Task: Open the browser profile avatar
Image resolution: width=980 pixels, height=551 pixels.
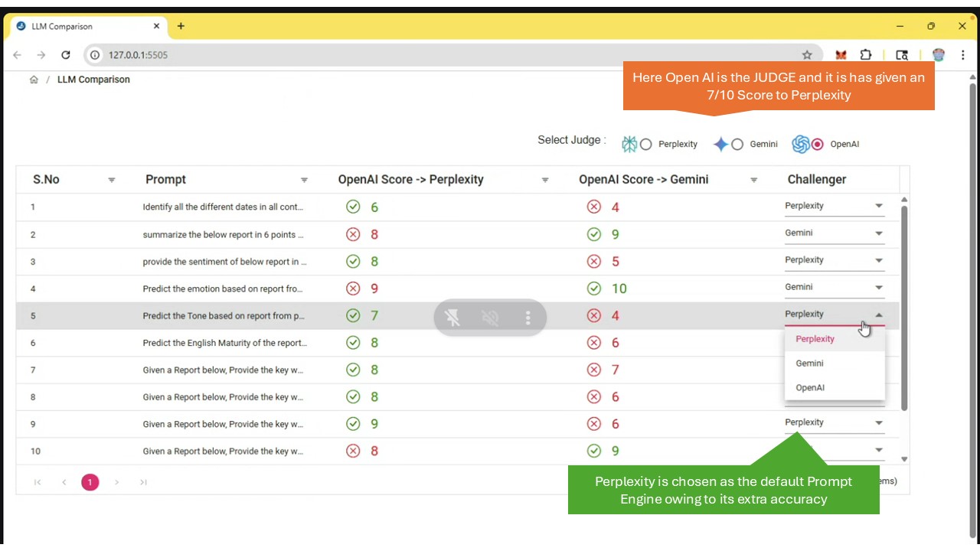Action: click(x=939, y=55)
